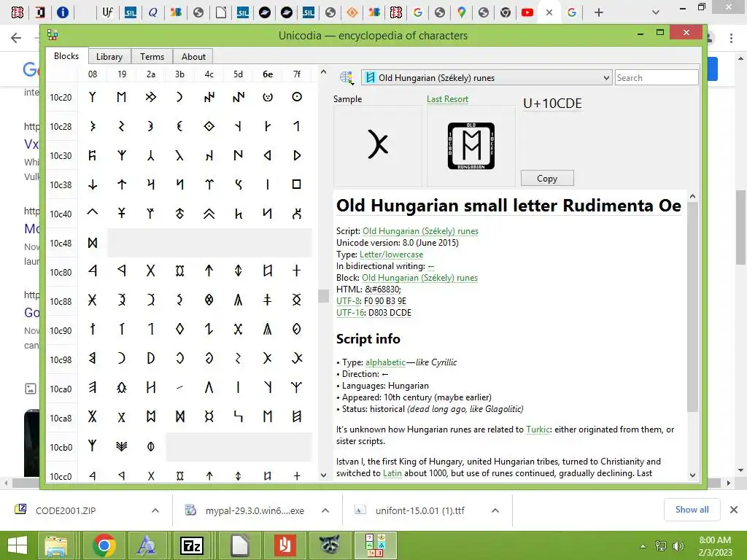The height and width of the screenshot is (560, 747).
Task: Open 7-Zip from the taskbar
Action: [x=192, y=545]
